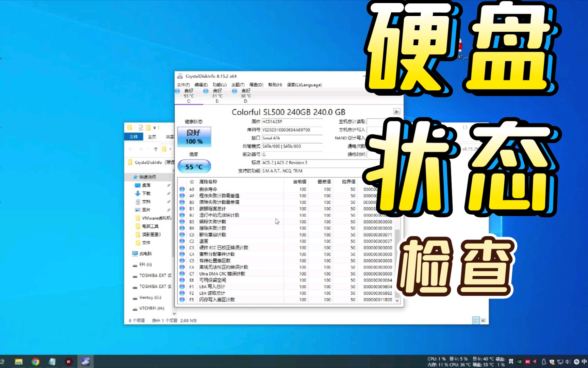This screenshot has height=368, width=588.
Task: Open the 语言(L)(Language) menu
Action: tap(304, 85)
